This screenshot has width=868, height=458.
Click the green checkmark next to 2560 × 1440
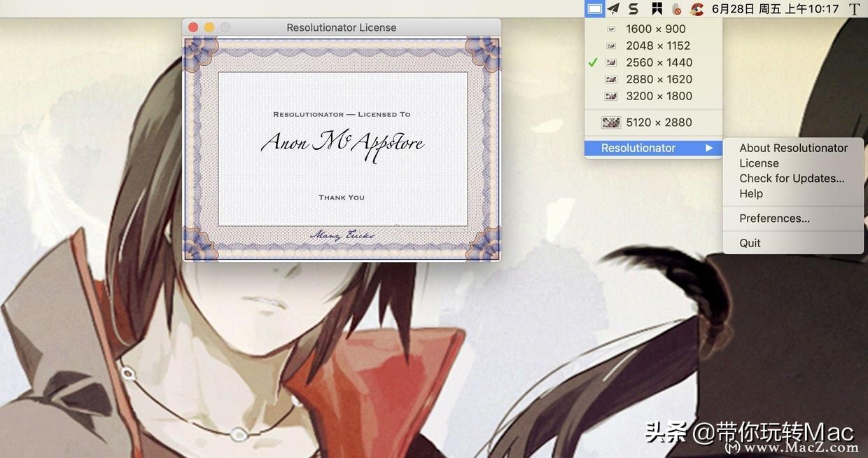click(x=593, y=62)
